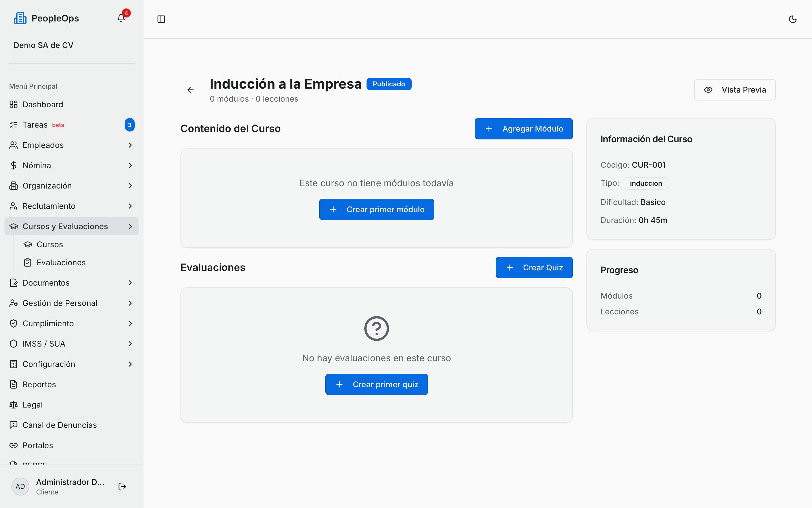The width and height of the screenshot is (812, 508).
Task: Open Canal de Denuncias menu item
Action: (x=72, y=425)
